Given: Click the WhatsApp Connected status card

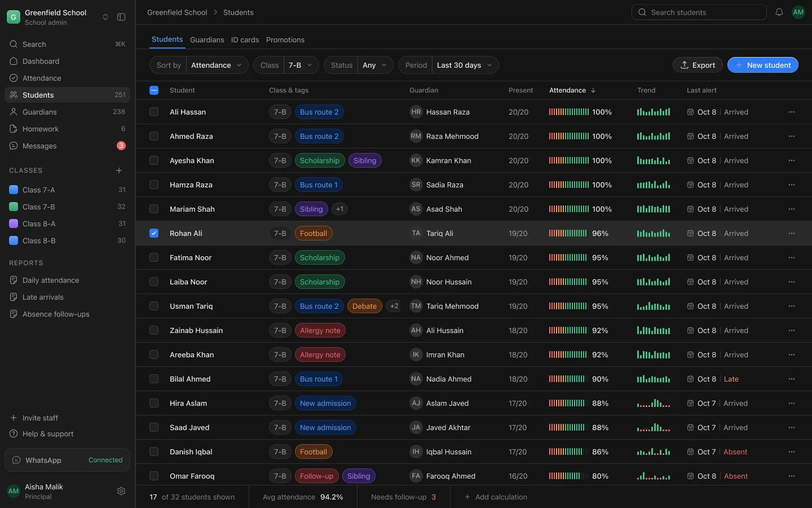Looking at the screenshot, I should point(67,460).
